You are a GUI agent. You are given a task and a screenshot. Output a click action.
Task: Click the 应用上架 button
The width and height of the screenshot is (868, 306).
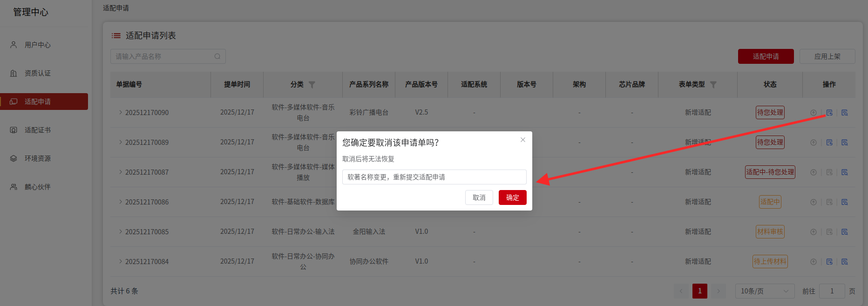coord(827,56)
